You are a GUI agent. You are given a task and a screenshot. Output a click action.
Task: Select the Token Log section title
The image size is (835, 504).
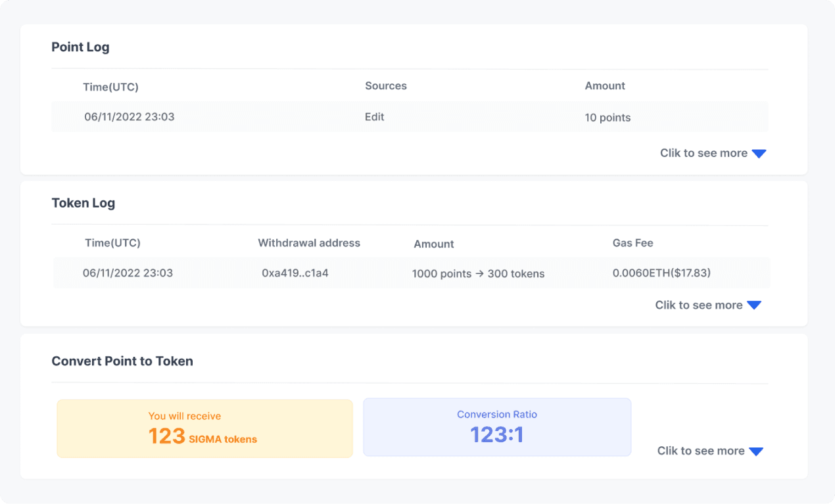coord(83,202)
